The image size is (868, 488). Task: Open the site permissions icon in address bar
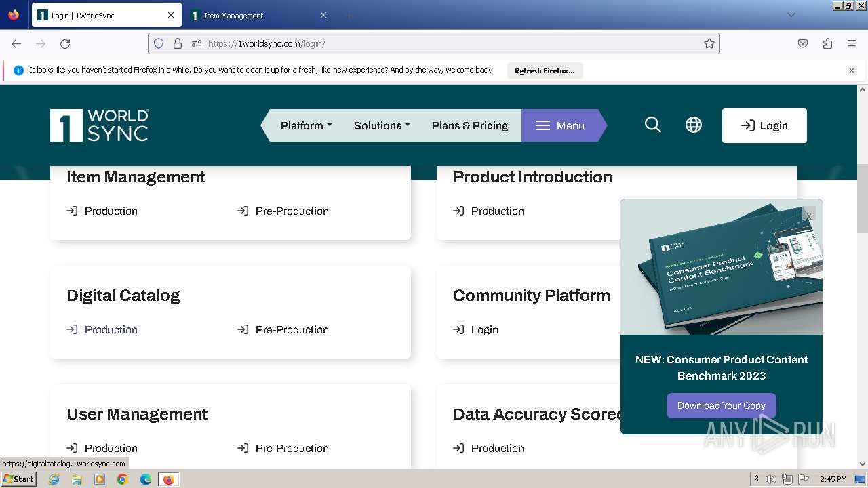197,43
